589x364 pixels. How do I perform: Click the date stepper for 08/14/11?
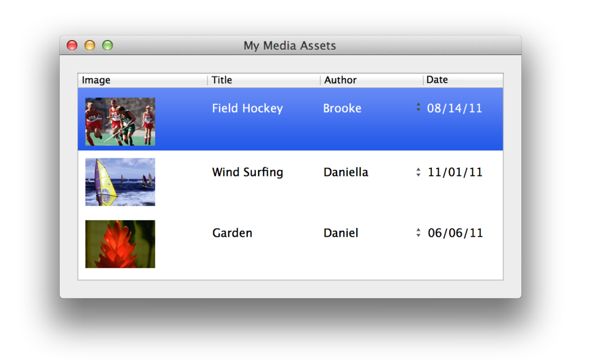point(418,107)
